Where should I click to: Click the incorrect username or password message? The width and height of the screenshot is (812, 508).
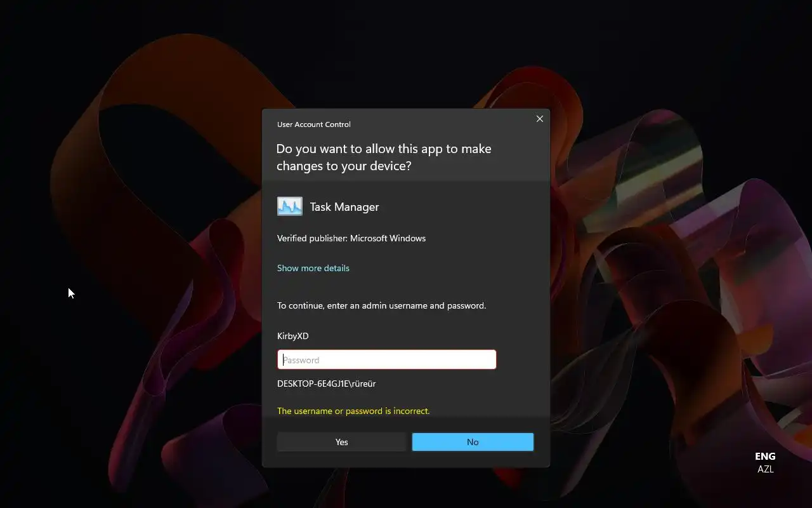(x=353, y=411)
